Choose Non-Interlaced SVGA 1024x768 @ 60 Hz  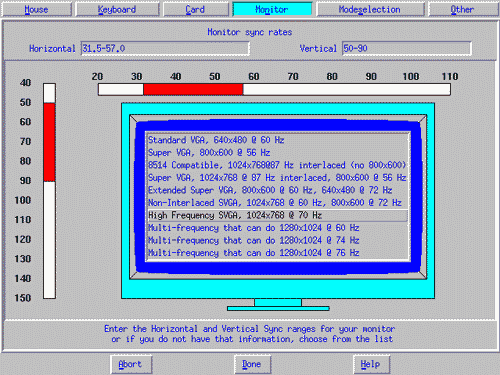coord(277,203)
